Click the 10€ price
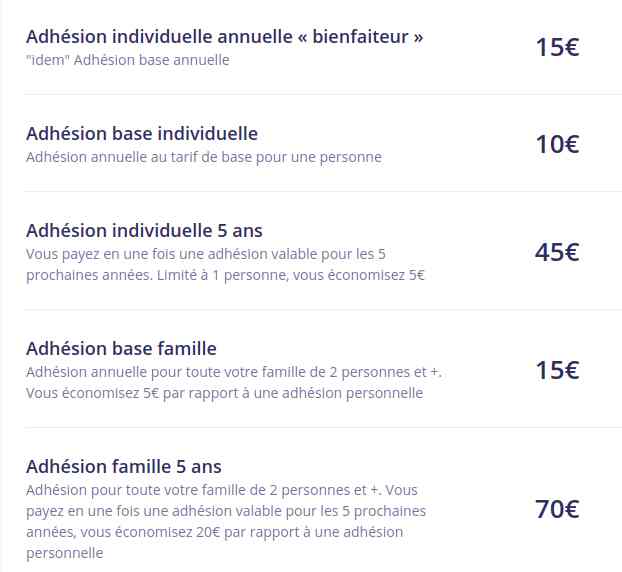This screenshot has height=572, width=622. click(x=557, y=144)
